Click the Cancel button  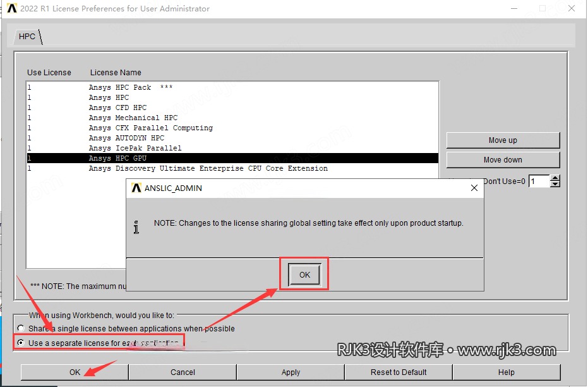point(183,372)
